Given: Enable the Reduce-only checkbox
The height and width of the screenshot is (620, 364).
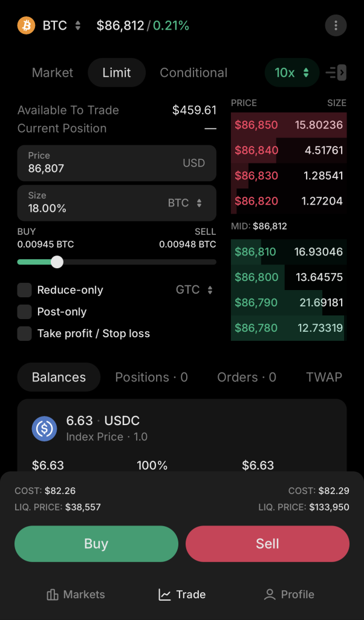Looking at the screenshot, I should [x=24, y=290].
